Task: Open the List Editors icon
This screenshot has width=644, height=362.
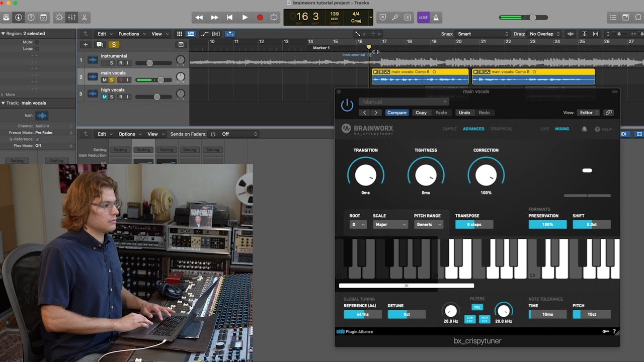Action: coord(613,17)
